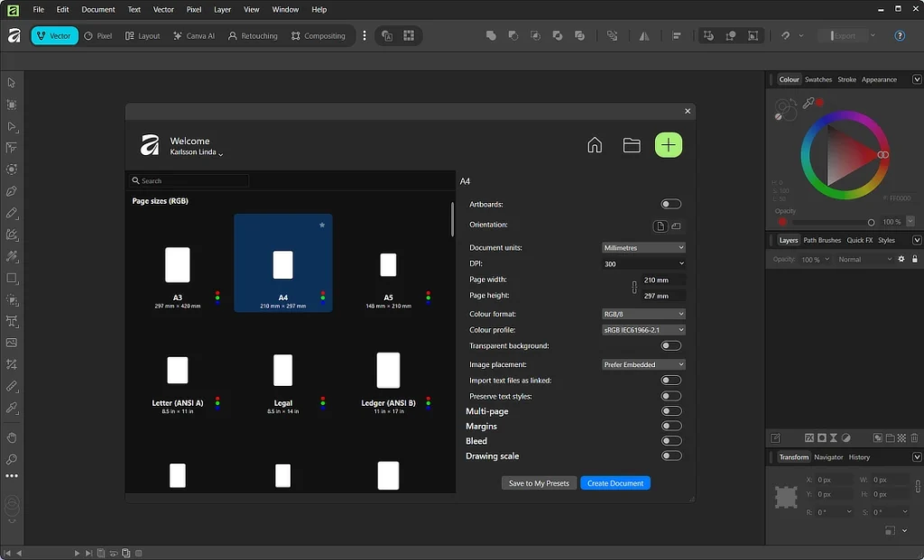Open the DPI dropdown

pos(642,264)
